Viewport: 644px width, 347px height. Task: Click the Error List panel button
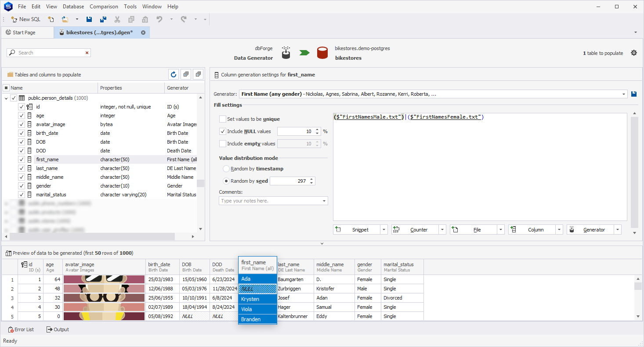point(21,329)
